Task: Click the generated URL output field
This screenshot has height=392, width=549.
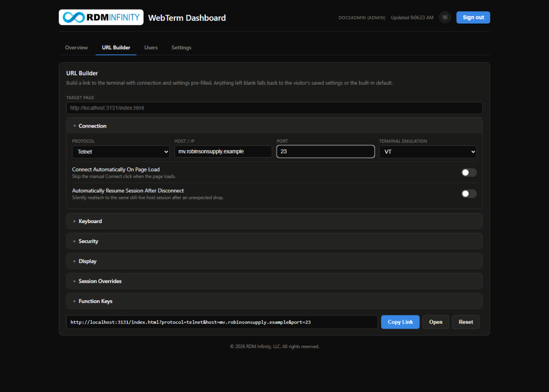Action: (x=222, y=322)
